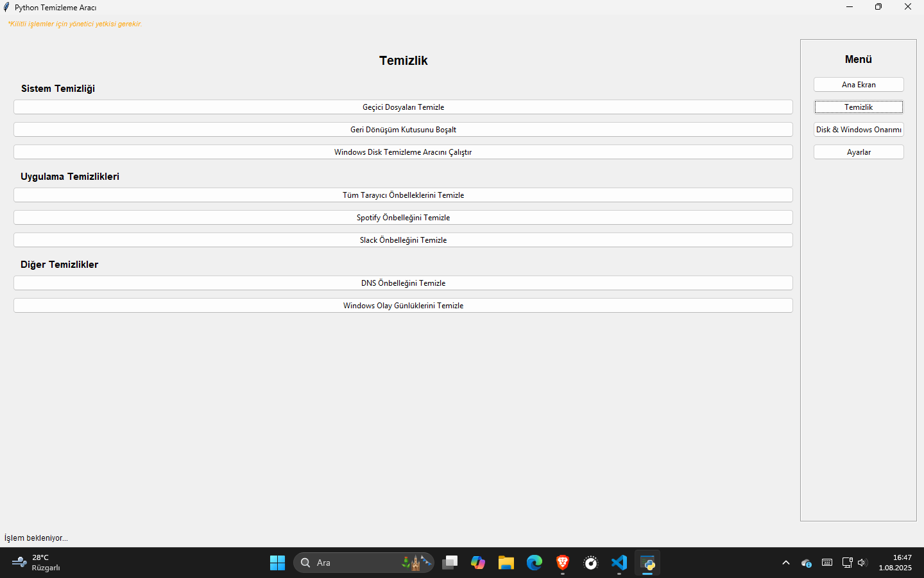Open the clock showing 16:47
Viewport: 924px width, 578px height.
(x=895, y=563)
